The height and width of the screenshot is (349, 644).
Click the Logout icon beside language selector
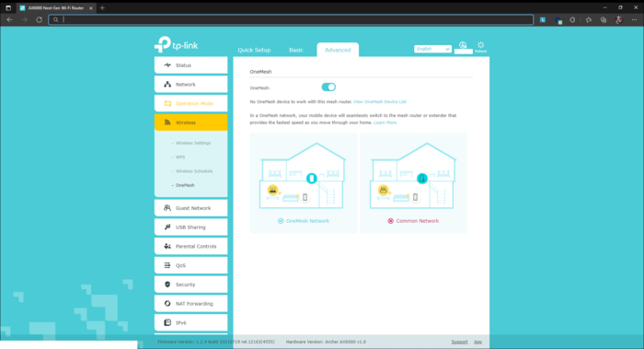(x=463, y=46)
